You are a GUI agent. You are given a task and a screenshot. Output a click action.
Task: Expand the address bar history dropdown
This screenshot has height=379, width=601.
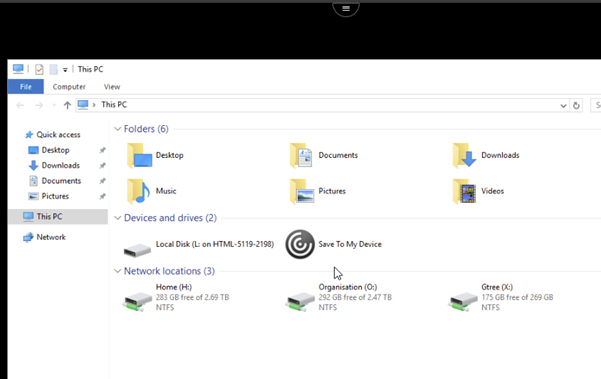pyautogui.click(x=563, y=105)
